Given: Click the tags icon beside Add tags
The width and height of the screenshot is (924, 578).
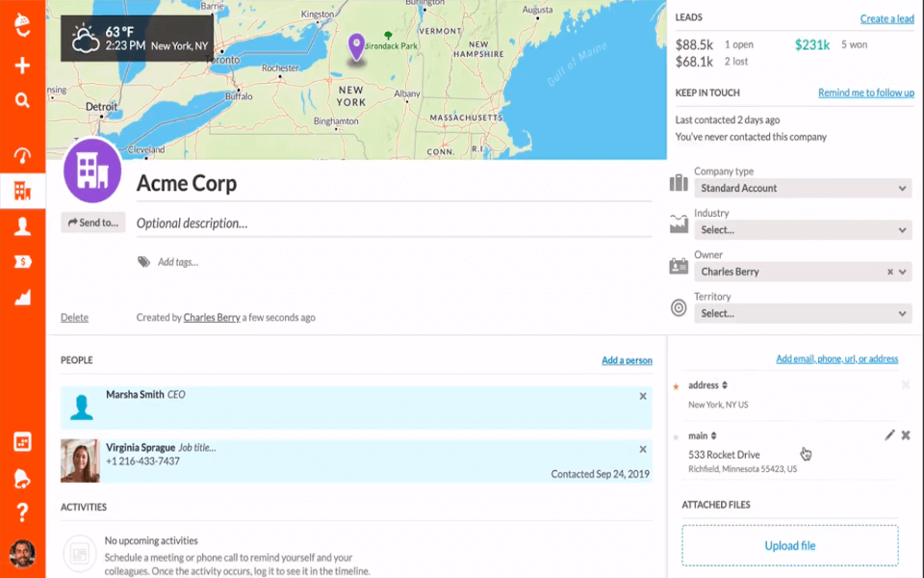Looking at the screenshot, I should pyautogui.click(x=143, y=262).
